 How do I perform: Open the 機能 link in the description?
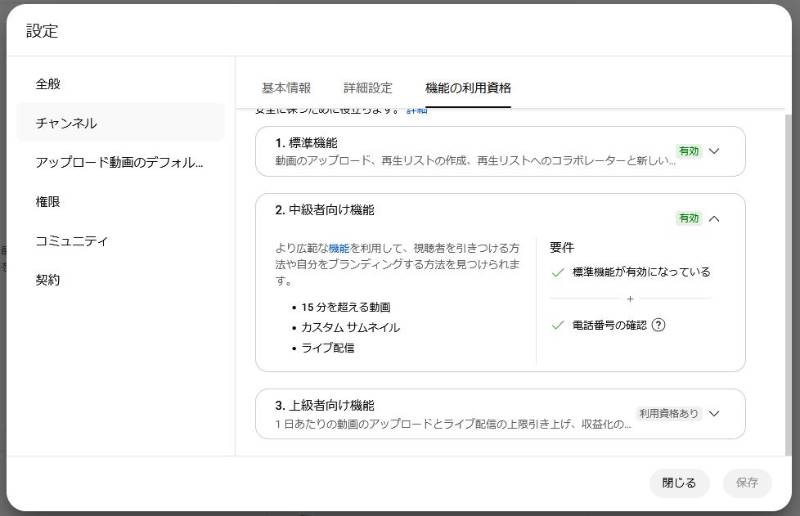coord(339,249)
